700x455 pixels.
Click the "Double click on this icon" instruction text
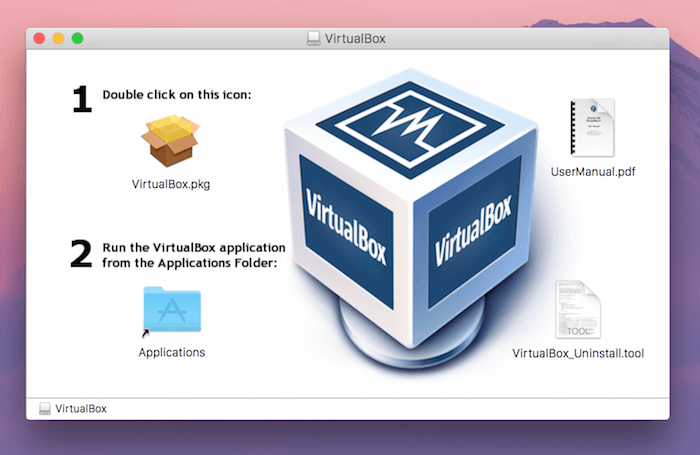[x=176, y=95]
